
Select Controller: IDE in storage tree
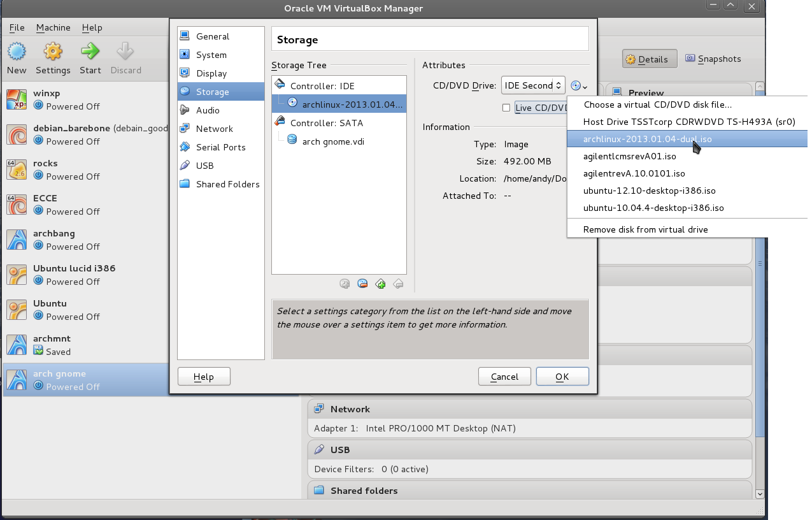(339, 86)
